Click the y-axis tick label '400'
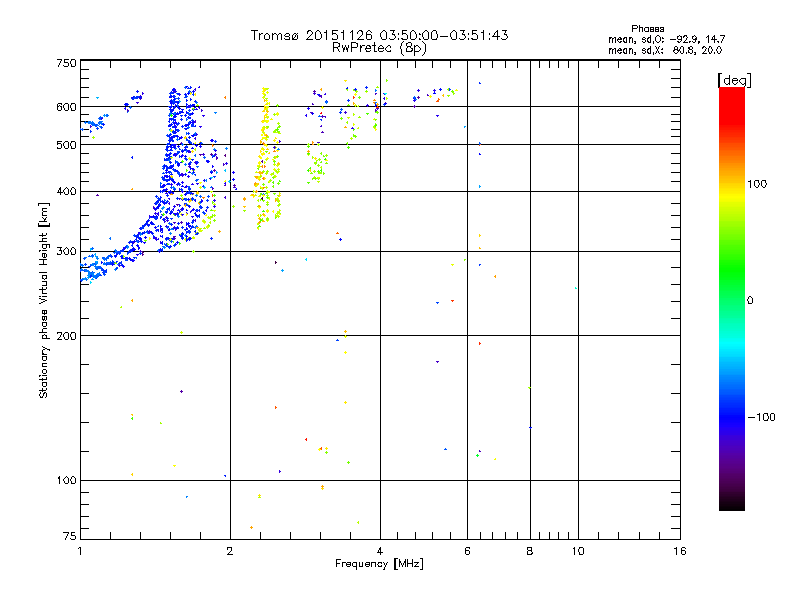 66,192
